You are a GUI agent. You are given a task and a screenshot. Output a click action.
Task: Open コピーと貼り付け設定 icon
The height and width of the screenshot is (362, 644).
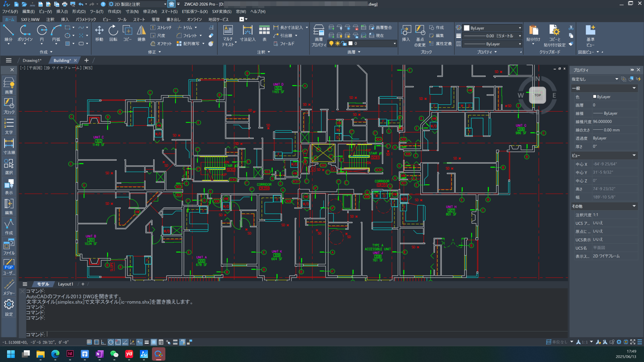[554, 36]
